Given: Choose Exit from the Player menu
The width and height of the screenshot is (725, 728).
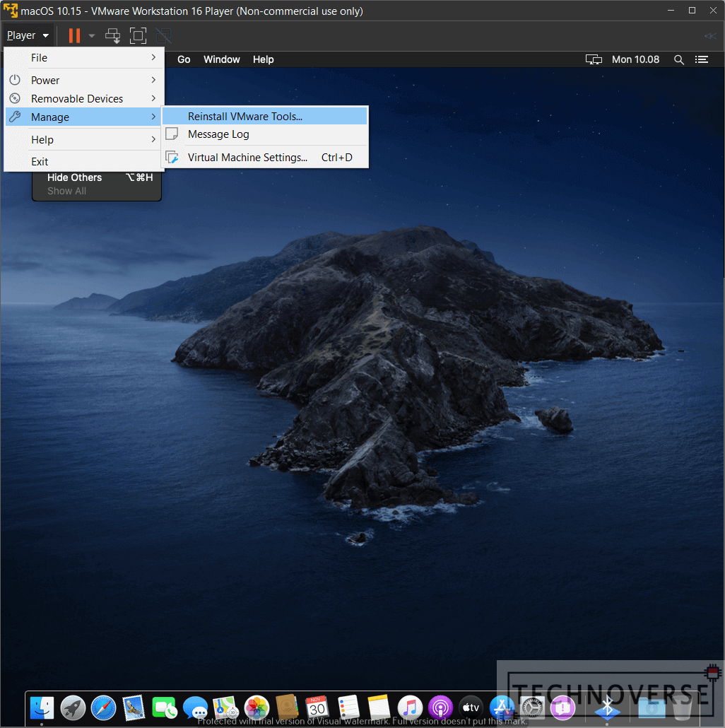Looking at the screenshot, I should (84, 162).
